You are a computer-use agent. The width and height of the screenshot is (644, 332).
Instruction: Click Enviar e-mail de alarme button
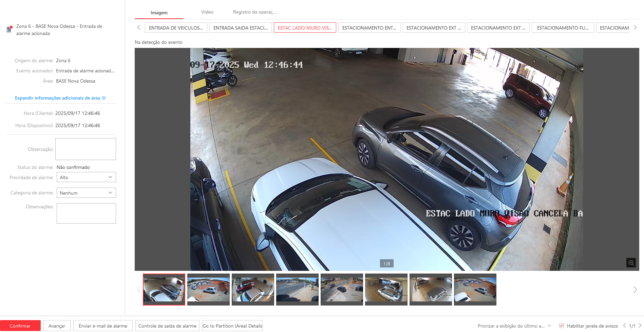point(103,326)
